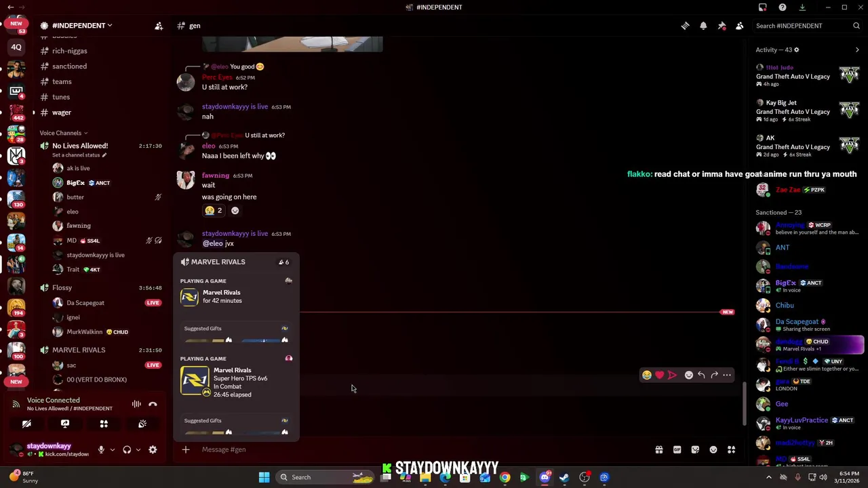Open the sticker picker icon

[695, 449]
